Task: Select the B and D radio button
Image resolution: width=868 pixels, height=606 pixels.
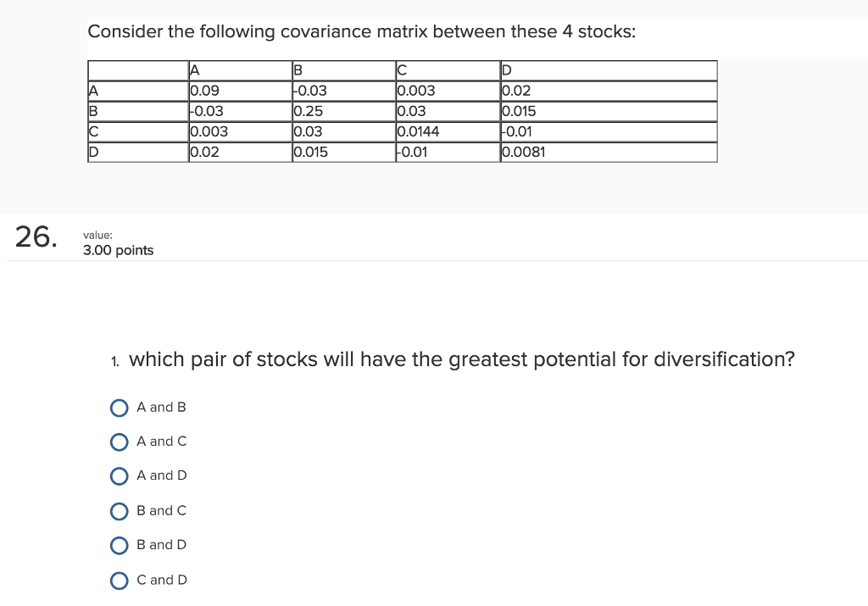Action: click(119, 545)
